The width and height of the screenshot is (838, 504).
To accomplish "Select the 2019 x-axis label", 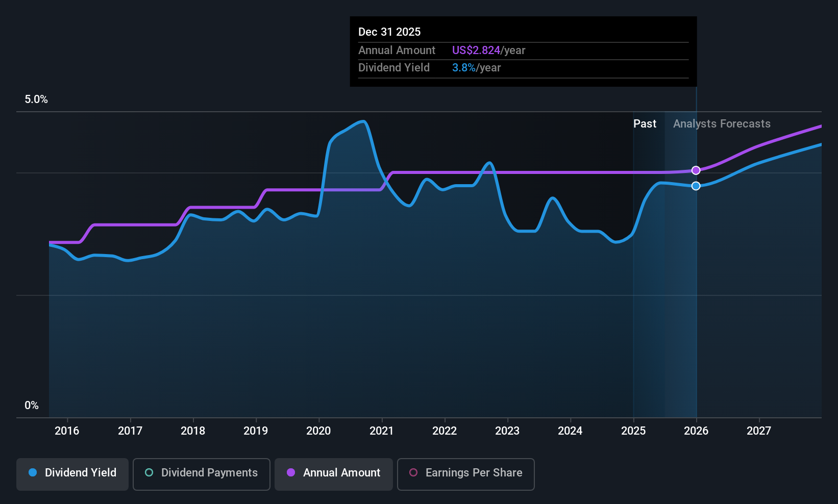I will pyautogui.click(x=256, y=431).
